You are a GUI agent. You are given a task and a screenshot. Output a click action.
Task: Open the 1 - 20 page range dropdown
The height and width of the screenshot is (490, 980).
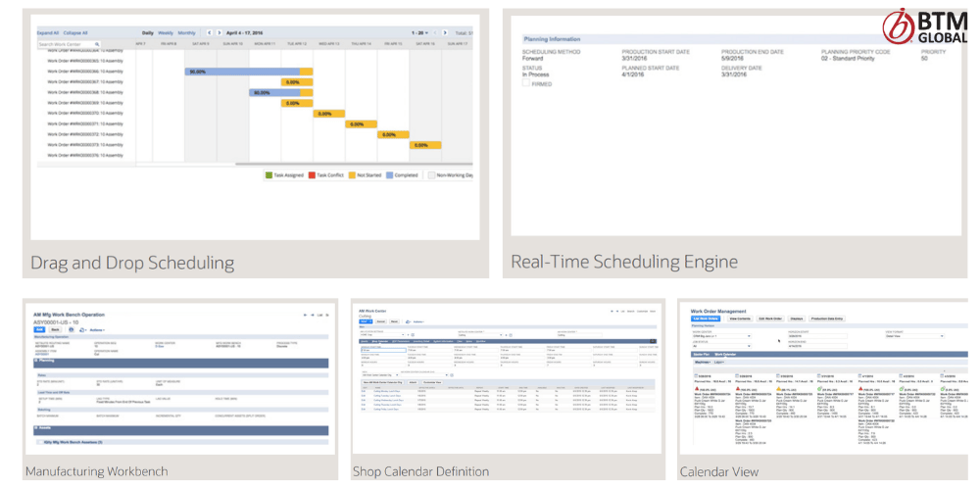pos(419,32)
